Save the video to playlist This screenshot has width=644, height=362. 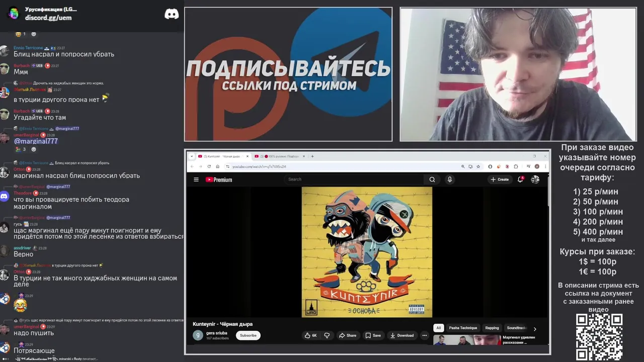point(373,335)
